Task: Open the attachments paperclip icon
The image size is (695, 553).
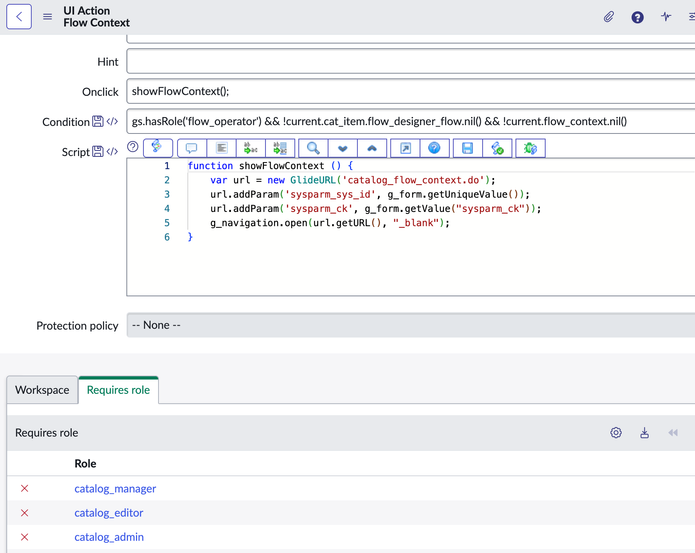Action: [608, 17]
